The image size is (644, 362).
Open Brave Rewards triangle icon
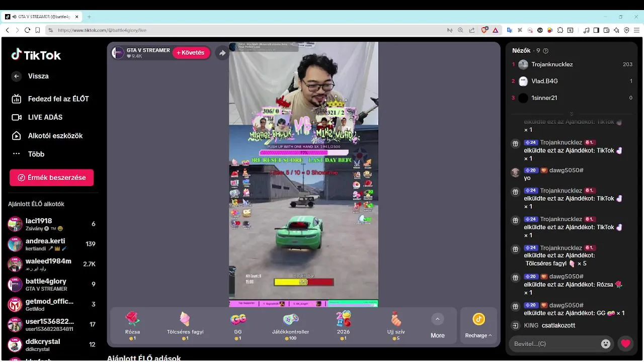pos(495,30)
